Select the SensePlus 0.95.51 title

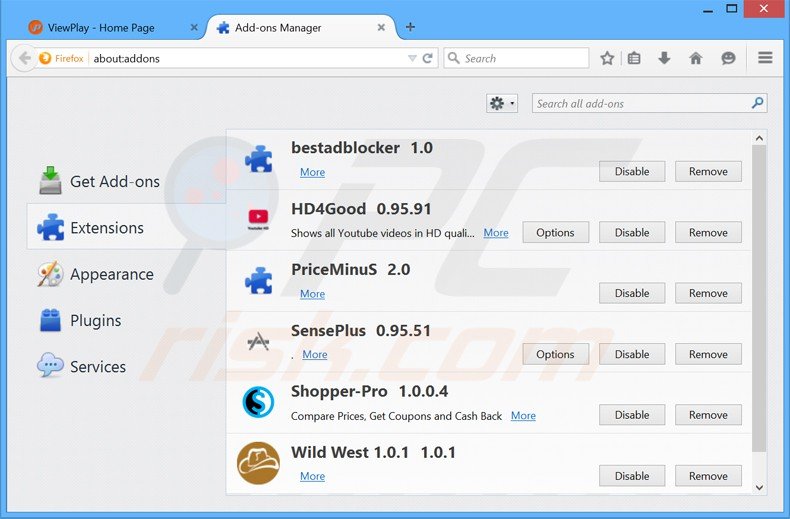(361, 331)
